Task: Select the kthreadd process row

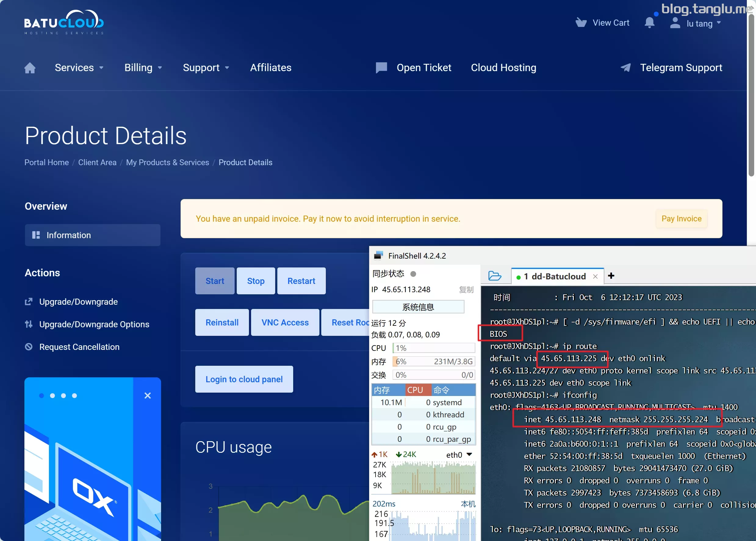Action: pos(423,414)
